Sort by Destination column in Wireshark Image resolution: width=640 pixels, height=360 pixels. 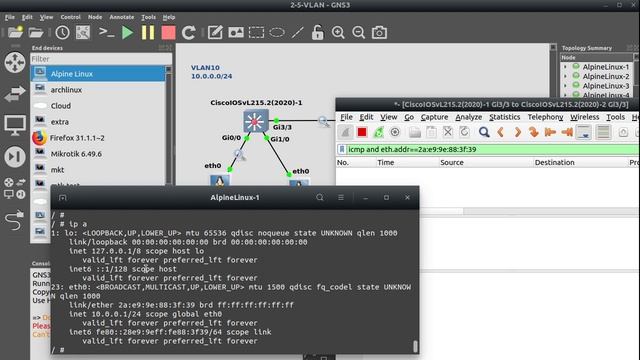tap(580, 162)
